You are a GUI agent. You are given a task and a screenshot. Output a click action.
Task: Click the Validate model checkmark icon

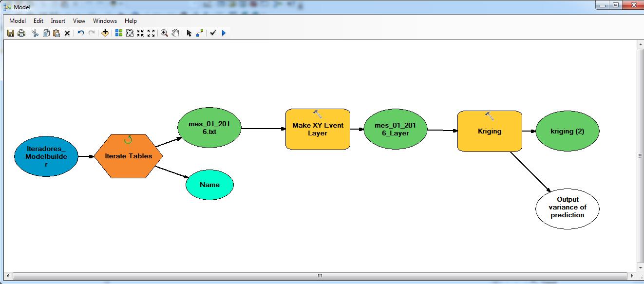pyautogui.click(x=213, y=33)
